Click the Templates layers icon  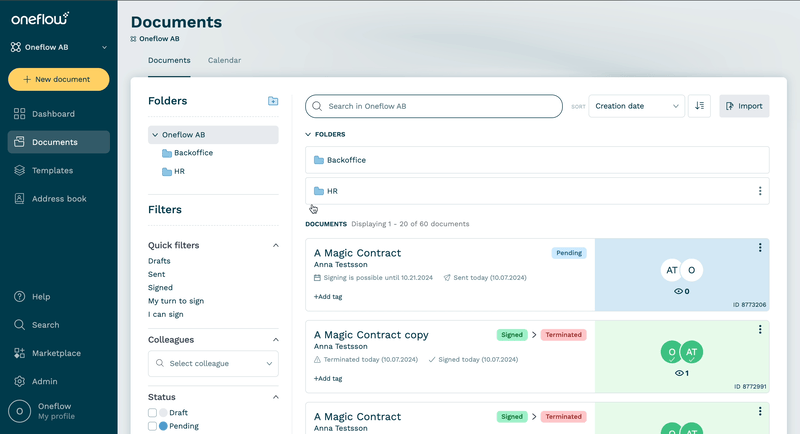[x=19, y=170]
